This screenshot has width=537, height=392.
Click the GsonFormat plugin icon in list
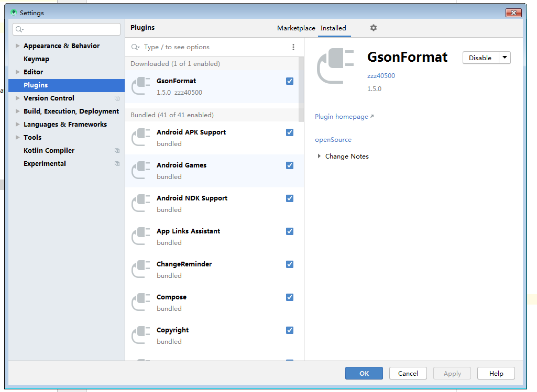pos(141,86)
